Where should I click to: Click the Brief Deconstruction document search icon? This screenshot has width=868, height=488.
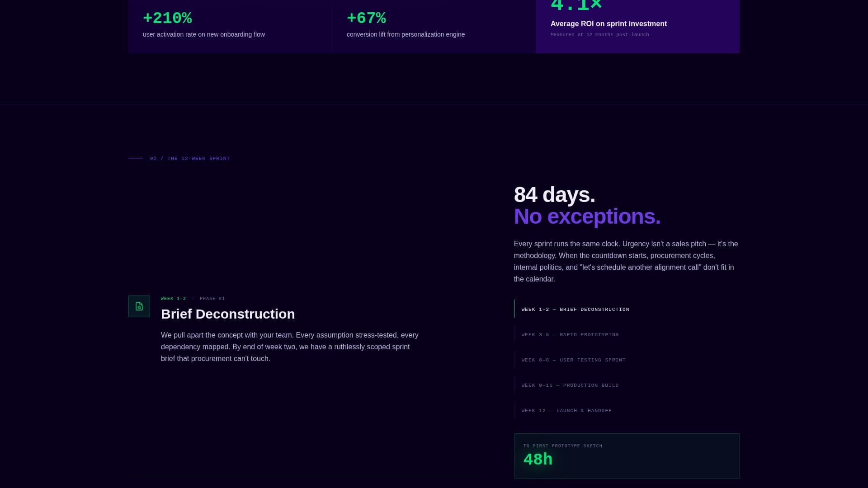(139, 306)
